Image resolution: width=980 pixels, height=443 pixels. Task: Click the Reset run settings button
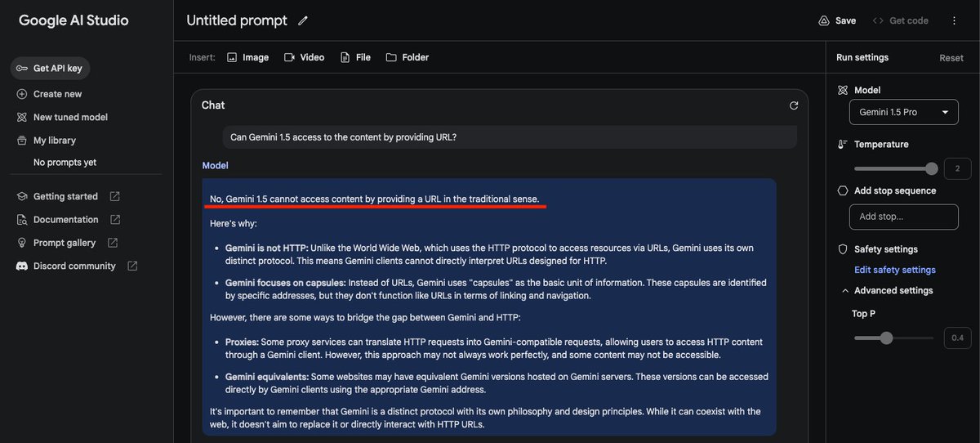pyautogui.click(x=951, y=58)
